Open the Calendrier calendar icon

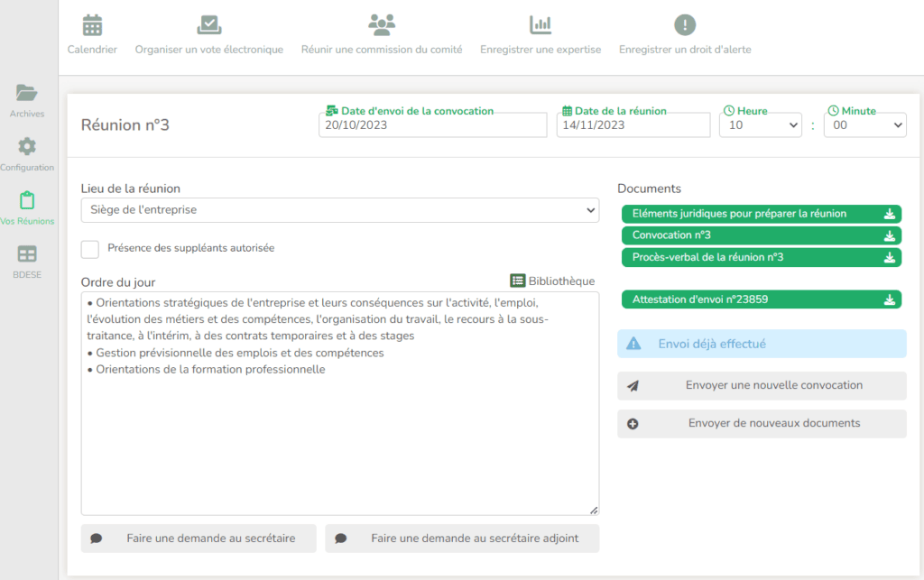click(92, 25)
